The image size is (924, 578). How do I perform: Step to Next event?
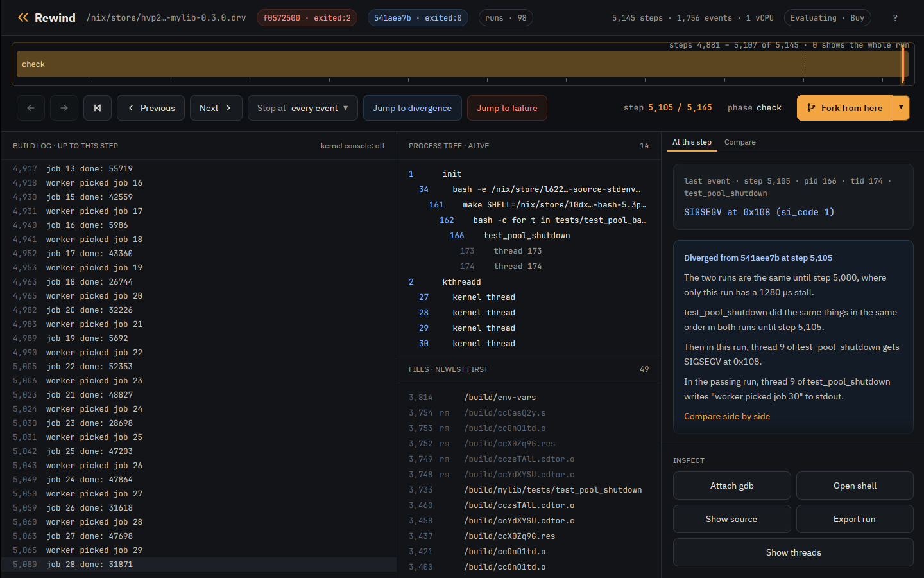click(216, 108)
